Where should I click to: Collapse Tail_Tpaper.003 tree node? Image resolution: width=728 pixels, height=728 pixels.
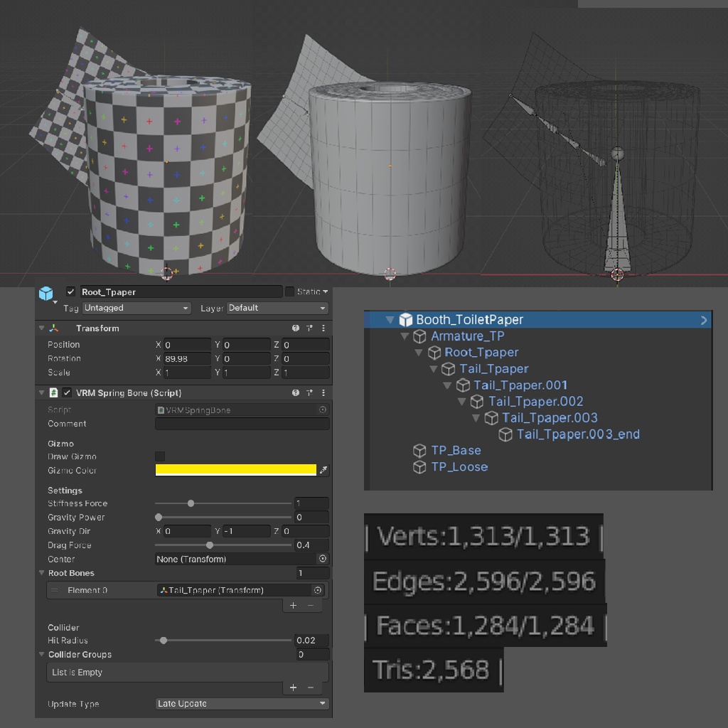(x=476, y=417)
